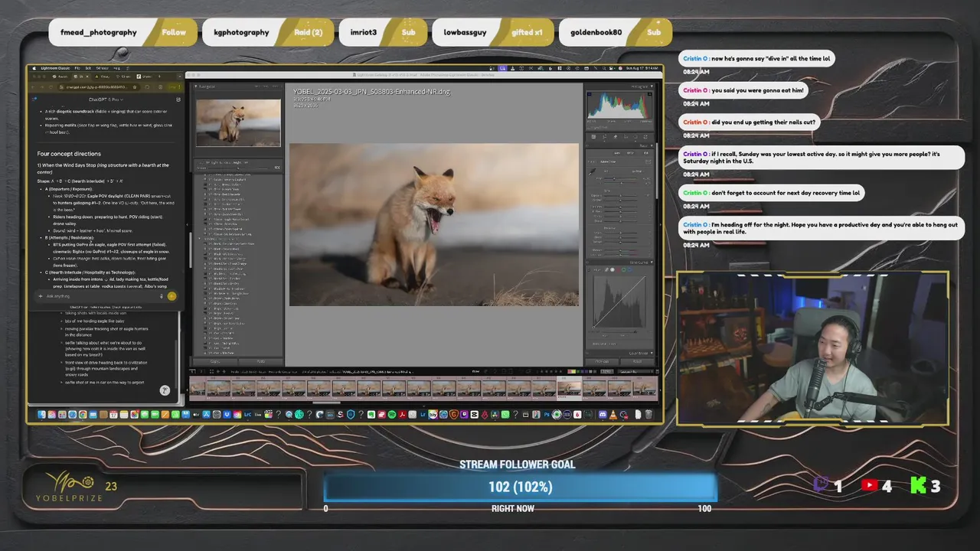The image size is (980, 551).
Task: Select the Crop Overlay tool in Lightroom
Action: click(604, 137)
